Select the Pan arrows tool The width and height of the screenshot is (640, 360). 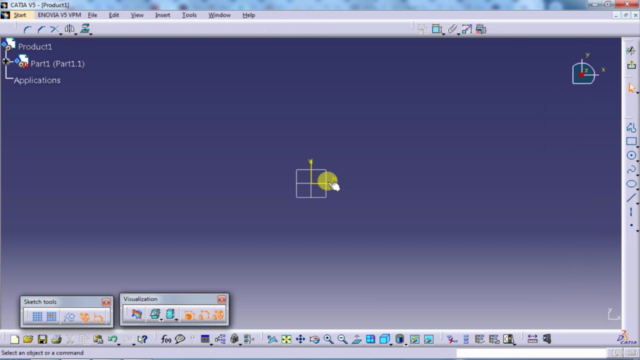pos(300,339)
